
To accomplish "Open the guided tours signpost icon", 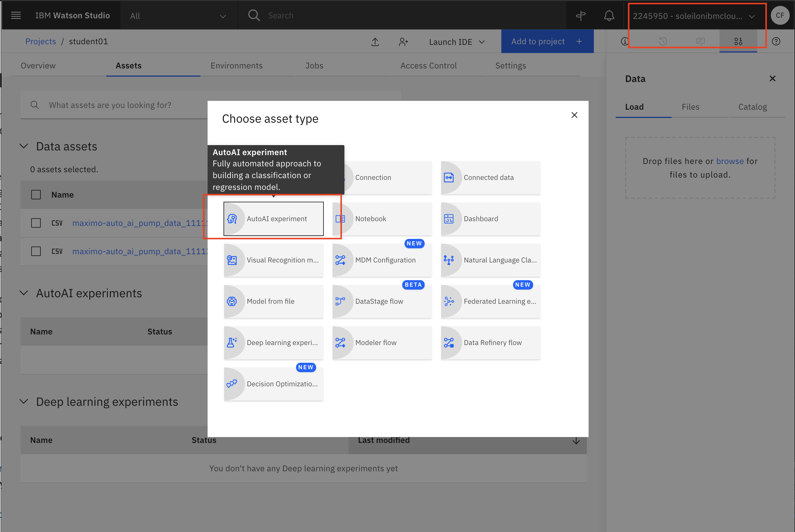I will (x=581, y=16).
